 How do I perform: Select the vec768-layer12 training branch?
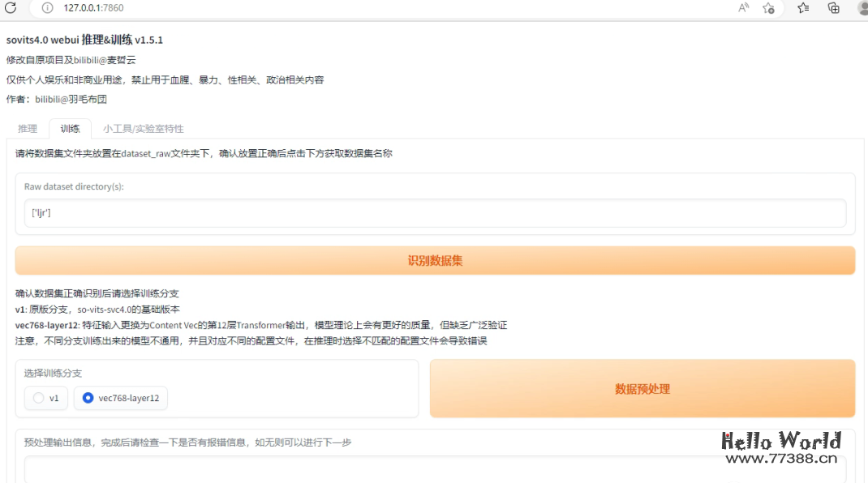[120, 398]
